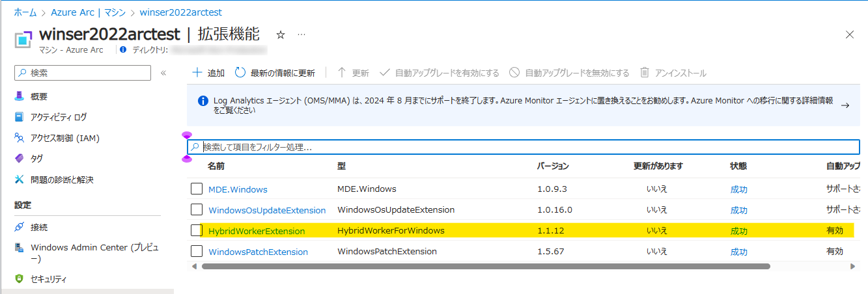
Task: Click the 接続 plug icon
Action: coord(20,227)
